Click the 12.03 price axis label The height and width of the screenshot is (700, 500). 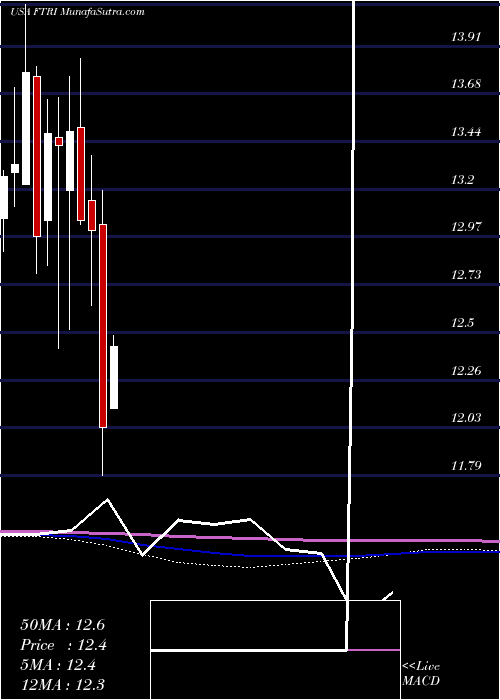pyautogui.click(x=467, y=418)
